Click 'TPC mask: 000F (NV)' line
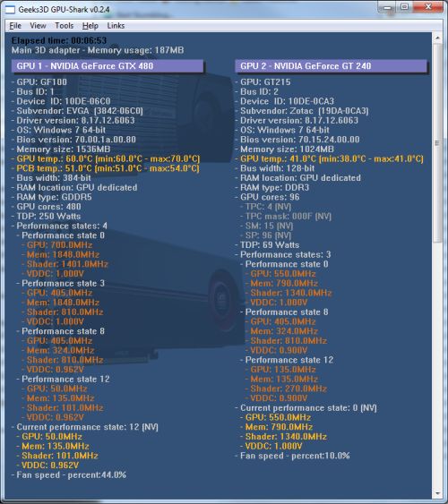448x504 pixels. 286,217
